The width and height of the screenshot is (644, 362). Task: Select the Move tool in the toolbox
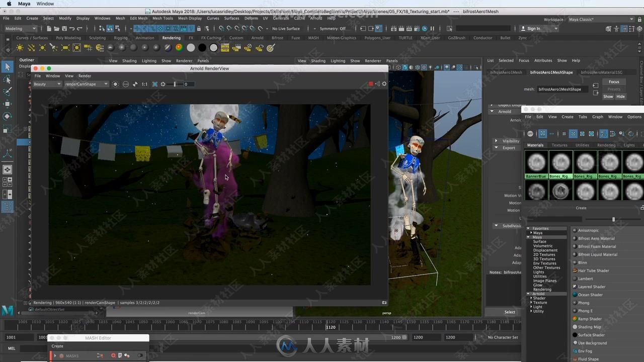coord(7,104)
